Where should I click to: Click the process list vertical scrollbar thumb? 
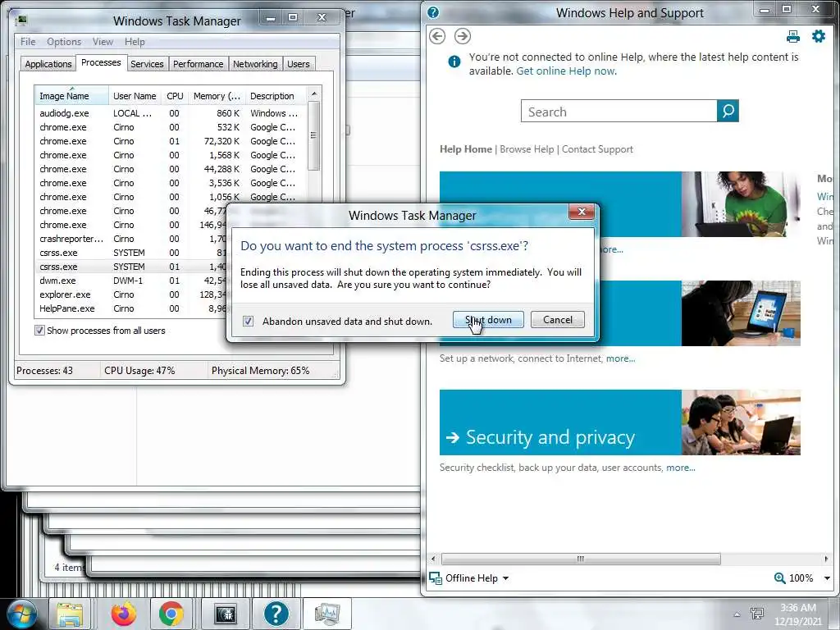[314, 135]
